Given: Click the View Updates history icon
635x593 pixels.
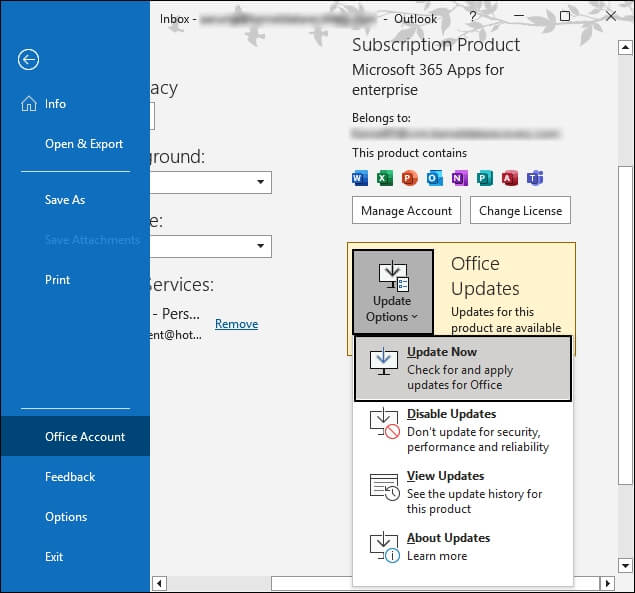Looking at the screenshot, I should click(x=385, y=486).
